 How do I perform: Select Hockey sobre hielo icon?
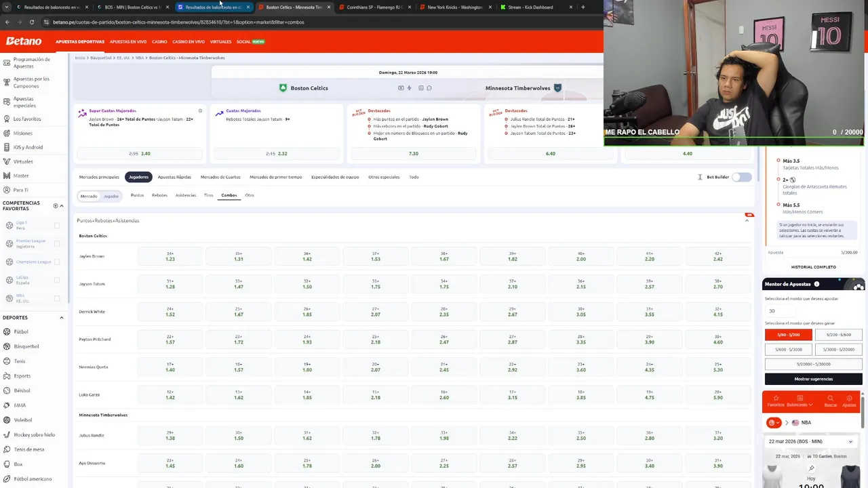pos(7,434)
